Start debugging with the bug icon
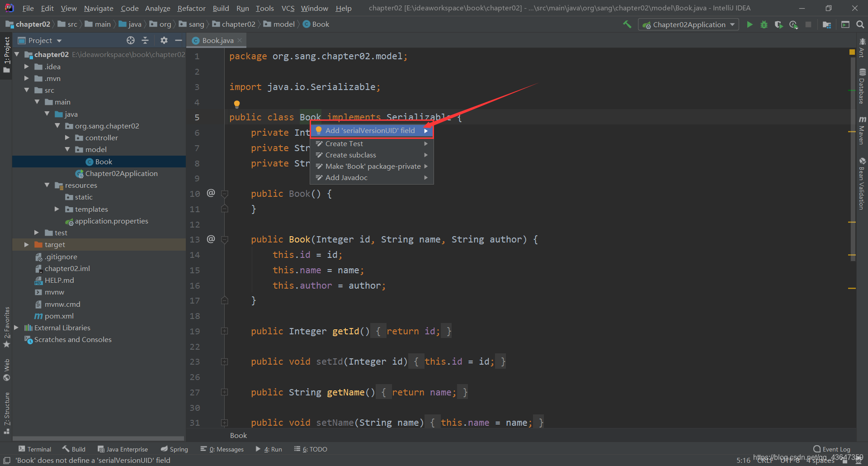Viewport: 868px width, 466px height. 764,24
